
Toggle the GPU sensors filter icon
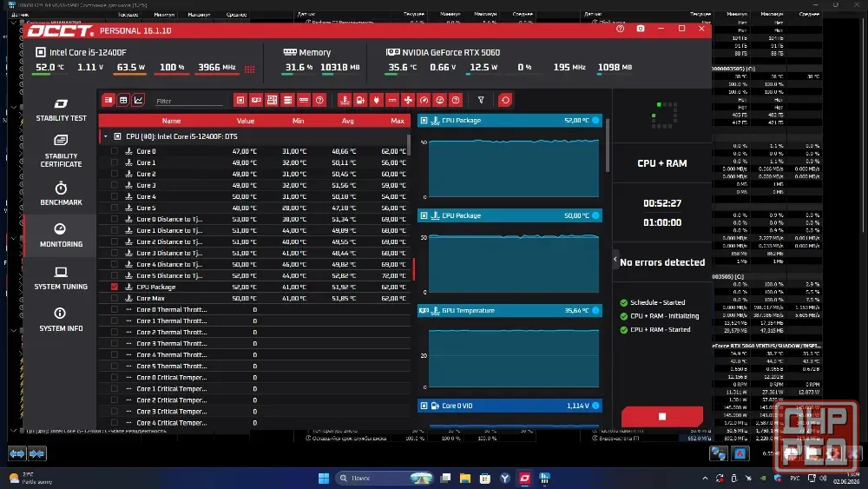(x=256, y=100)
